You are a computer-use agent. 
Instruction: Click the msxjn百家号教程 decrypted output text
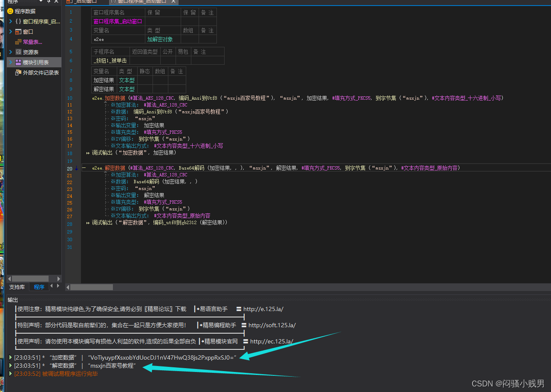112,366
